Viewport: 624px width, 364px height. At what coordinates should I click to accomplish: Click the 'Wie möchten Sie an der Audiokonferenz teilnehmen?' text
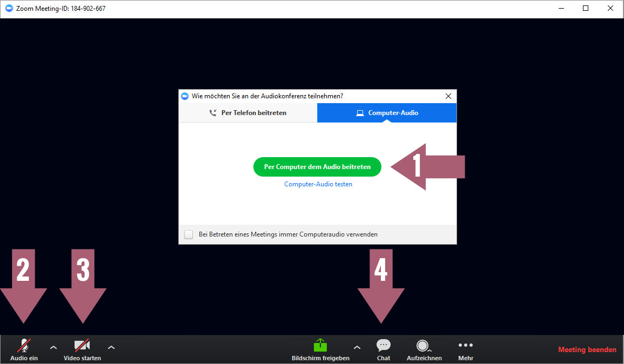267,96
